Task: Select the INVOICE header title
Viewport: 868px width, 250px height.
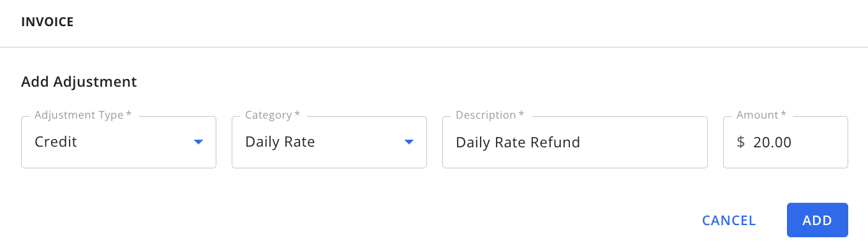Action: [x=47, y=22]
